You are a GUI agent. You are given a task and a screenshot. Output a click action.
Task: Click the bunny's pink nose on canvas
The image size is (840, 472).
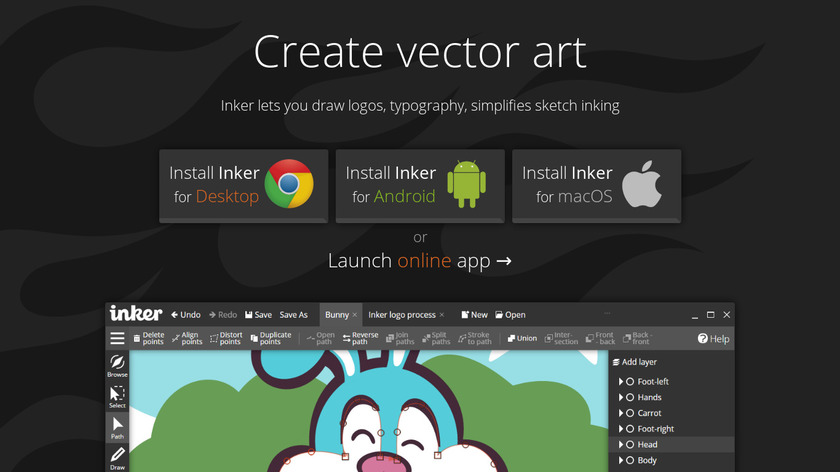point(382,464)
